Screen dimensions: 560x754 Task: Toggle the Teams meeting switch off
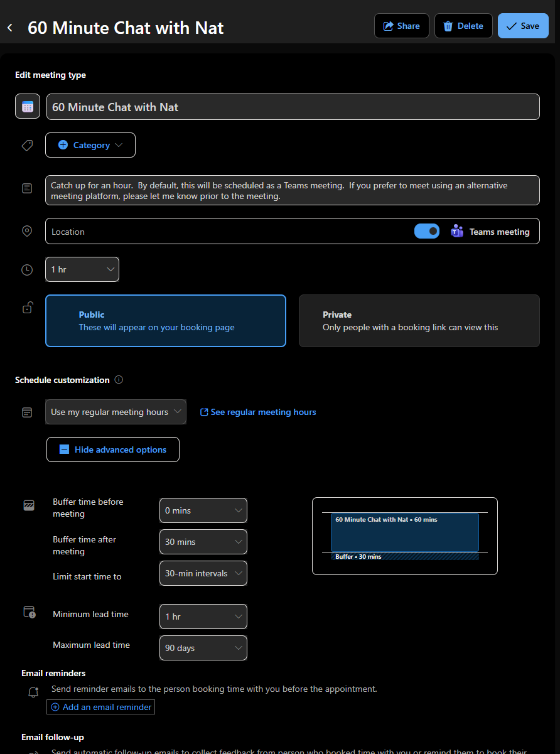(427, 231)
